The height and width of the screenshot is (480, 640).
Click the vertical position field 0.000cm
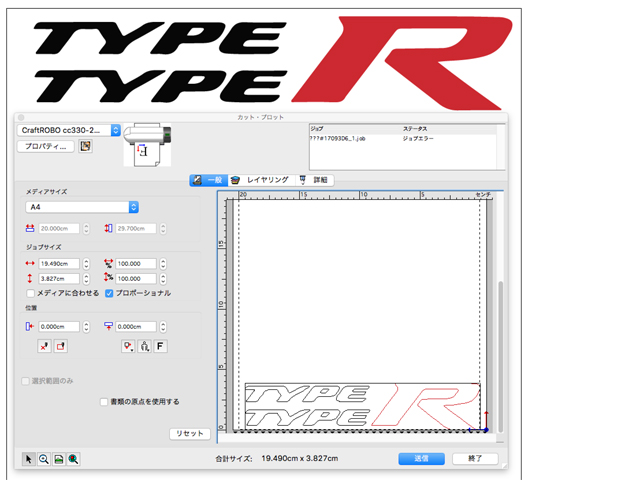click(136, 327)
